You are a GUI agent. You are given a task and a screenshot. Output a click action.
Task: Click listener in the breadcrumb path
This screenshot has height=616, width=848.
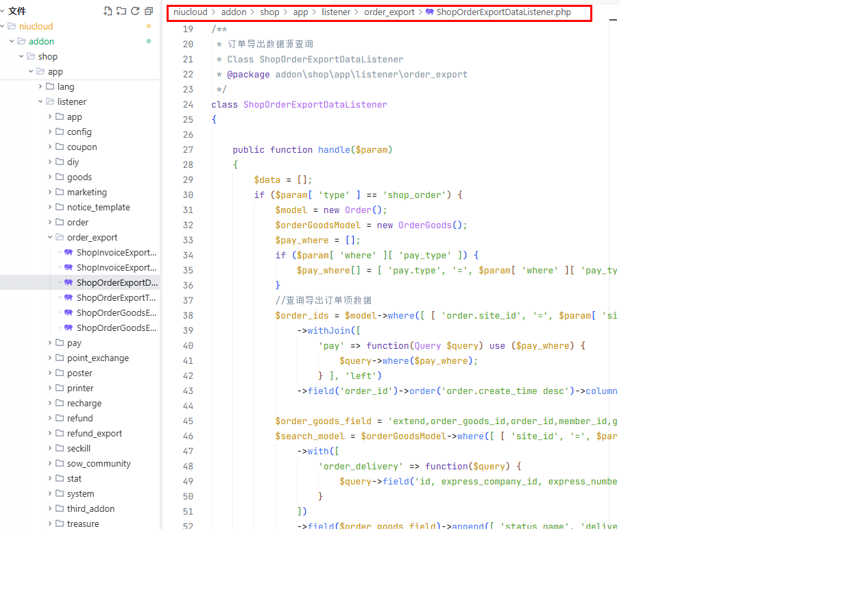336,12
